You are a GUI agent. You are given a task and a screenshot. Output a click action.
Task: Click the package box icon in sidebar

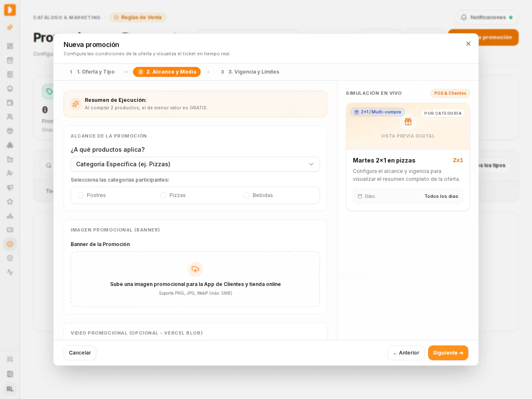10,131
